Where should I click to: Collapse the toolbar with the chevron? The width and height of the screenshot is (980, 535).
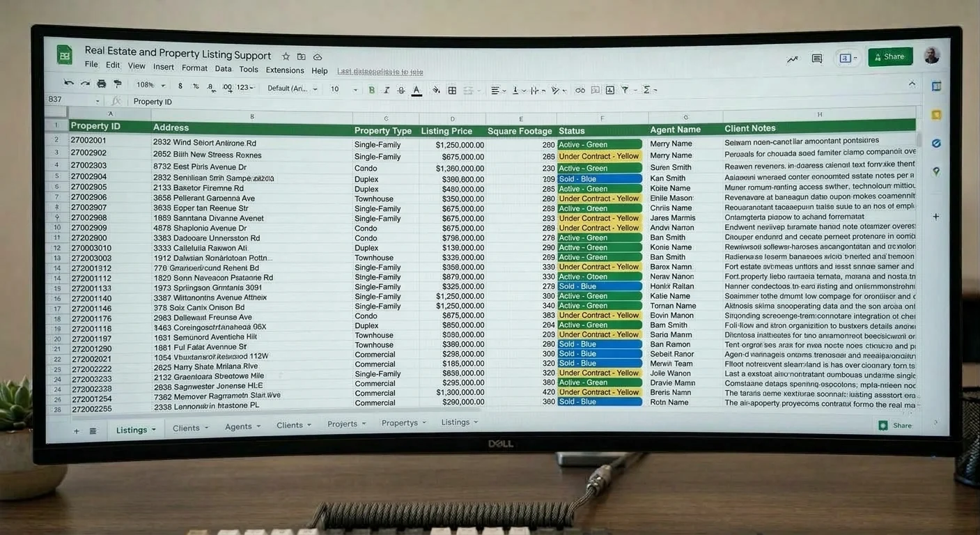pos(912,84)
